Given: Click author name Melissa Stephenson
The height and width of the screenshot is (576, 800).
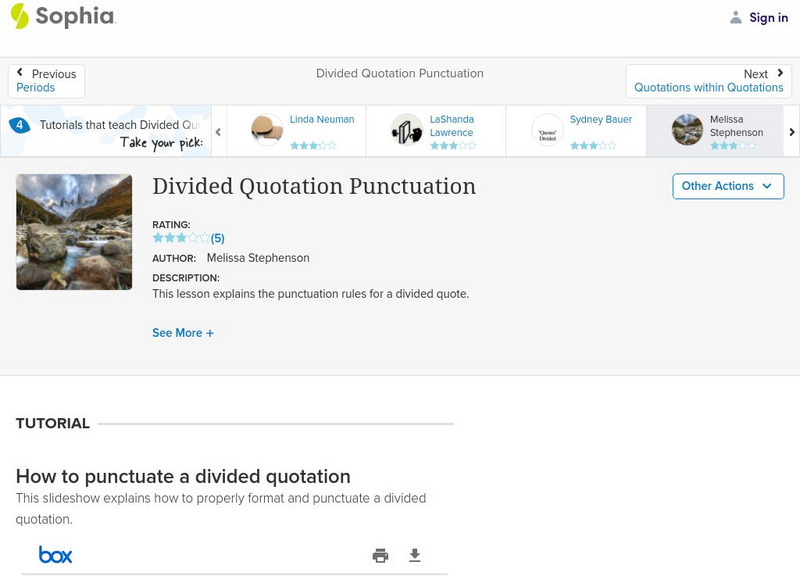Looking at the screenshot, I should pos(258,258).
